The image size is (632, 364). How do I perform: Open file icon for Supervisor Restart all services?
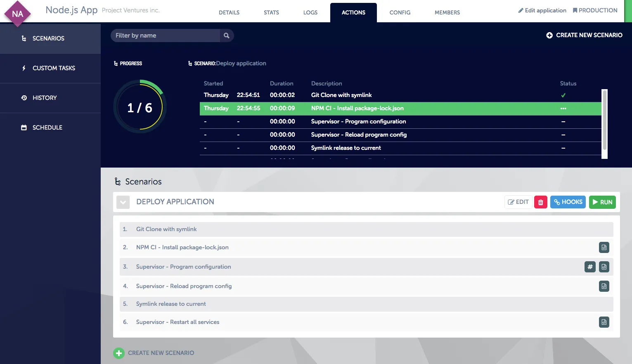click(604, 322)
